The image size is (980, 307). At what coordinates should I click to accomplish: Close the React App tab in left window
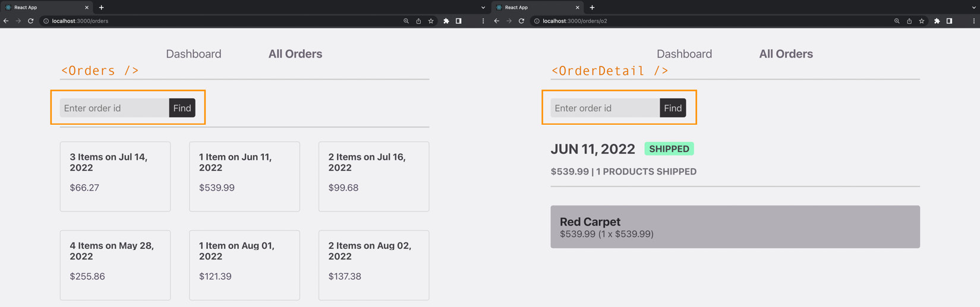(x=87, y=7)
